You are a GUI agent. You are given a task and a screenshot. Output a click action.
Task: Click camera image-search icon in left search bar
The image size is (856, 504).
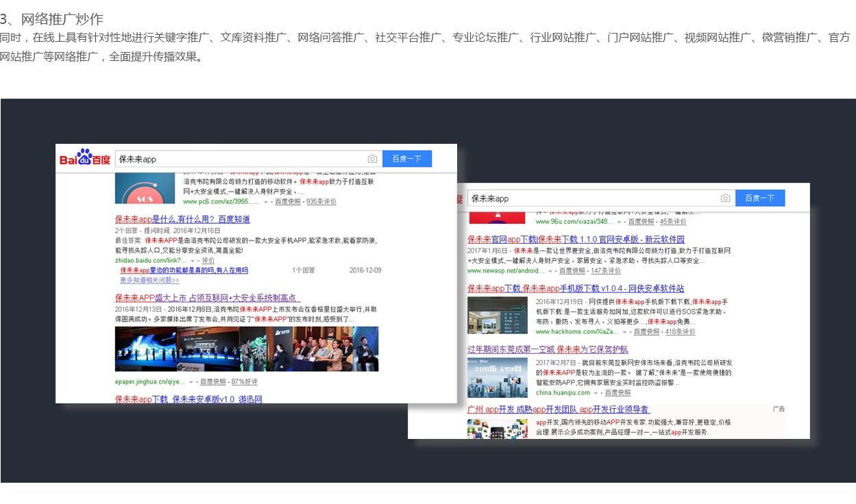tap(372, 159)
